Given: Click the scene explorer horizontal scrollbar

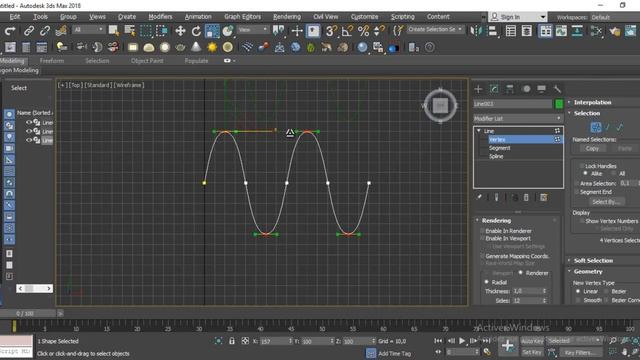Looking at the screenshot, I should tap(34, 288).
